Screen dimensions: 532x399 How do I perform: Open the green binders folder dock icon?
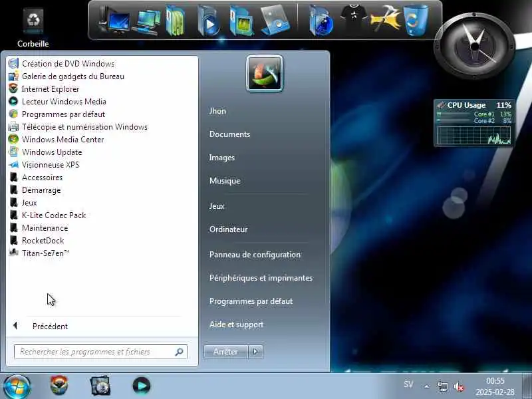click(x=175, y=21)
